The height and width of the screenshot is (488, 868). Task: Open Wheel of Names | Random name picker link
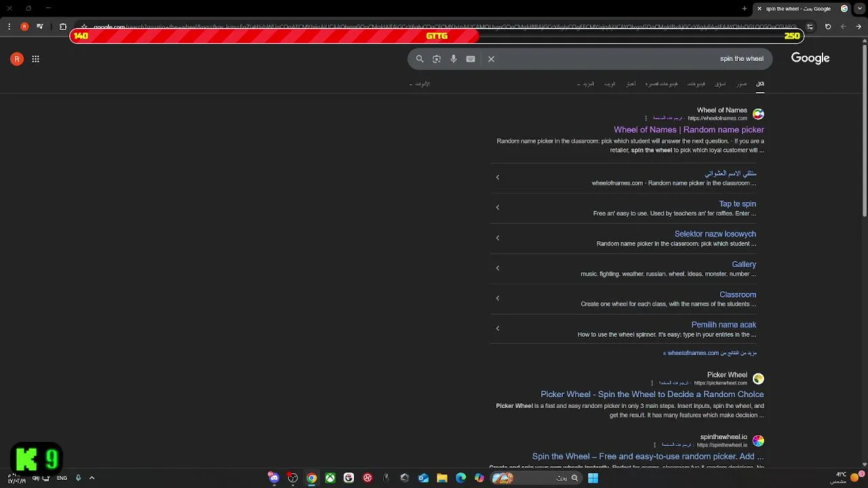click(689, 129)
